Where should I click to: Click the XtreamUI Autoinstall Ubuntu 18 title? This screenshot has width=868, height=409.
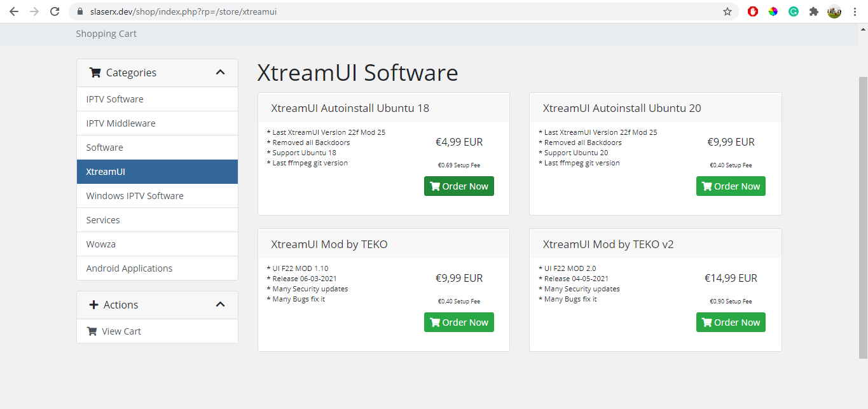tap(350, 108)
